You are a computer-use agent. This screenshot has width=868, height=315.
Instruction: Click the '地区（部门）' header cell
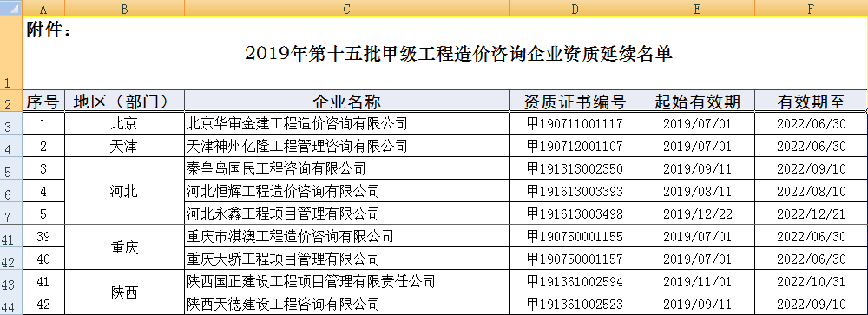(x=124, y=102)
